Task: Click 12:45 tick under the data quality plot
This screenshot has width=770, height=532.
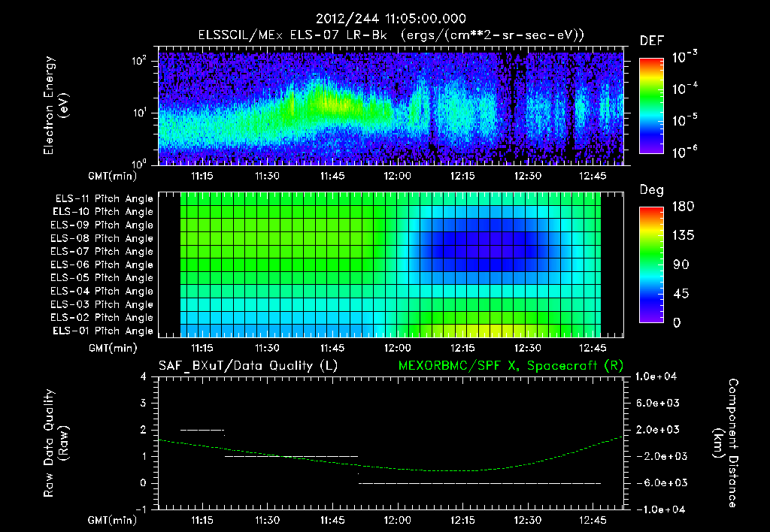Action: coord(593,520)
